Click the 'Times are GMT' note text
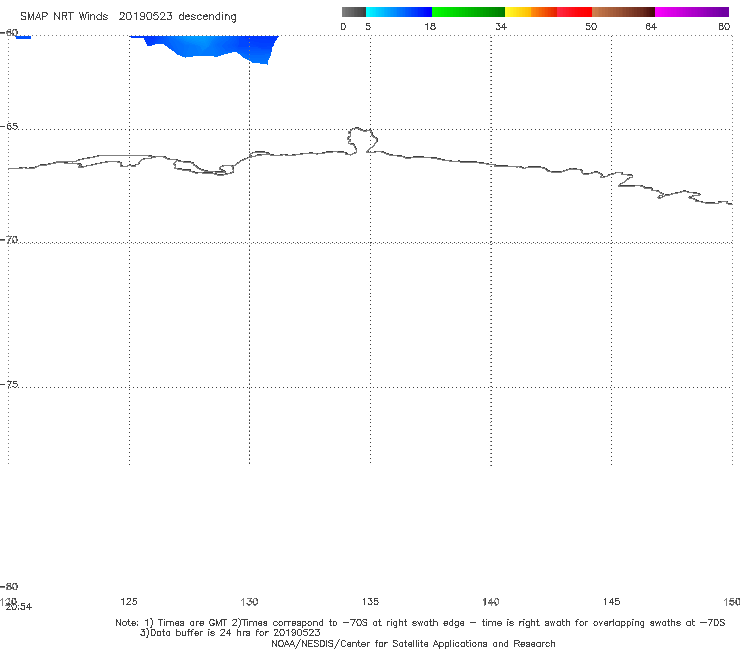 pos(193,623)
